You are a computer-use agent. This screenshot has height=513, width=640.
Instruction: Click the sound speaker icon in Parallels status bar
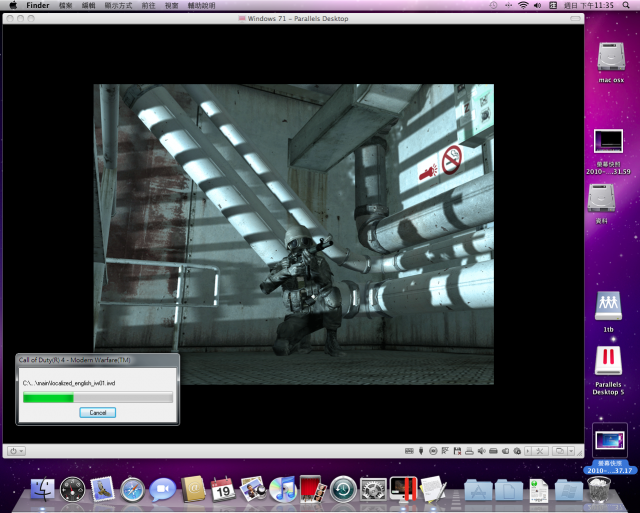coord(482,451)
